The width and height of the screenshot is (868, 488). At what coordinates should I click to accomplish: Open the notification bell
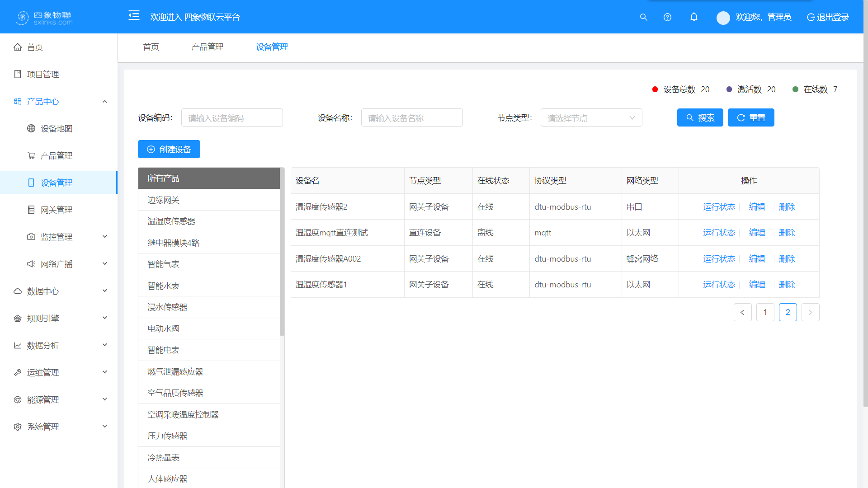click(x=694, y=17)
